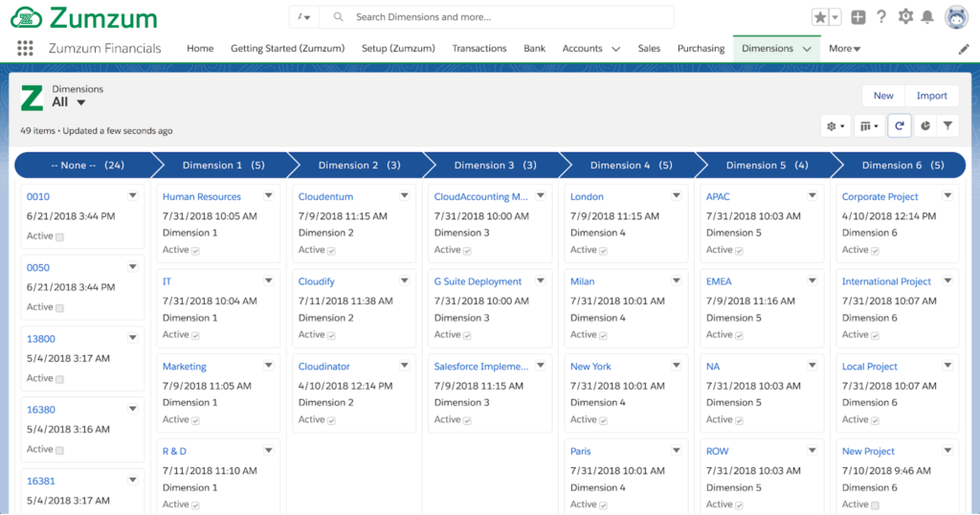Open the display-as view selector
Image resolution: width=980 pixels, height=515 pixels.
(x=869, y=126)
